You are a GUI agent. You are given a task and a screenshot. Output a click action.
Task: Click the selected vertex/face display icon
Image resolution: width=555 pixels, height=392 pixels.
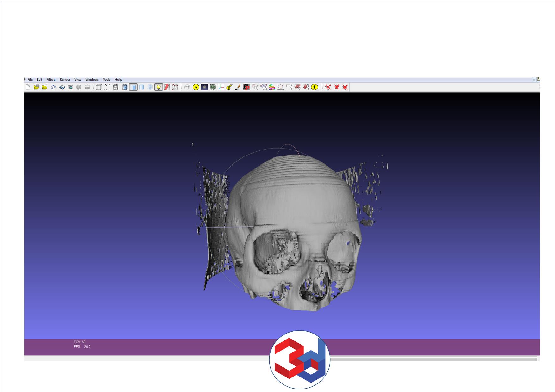pyautogui.click(x=175, y=87)
